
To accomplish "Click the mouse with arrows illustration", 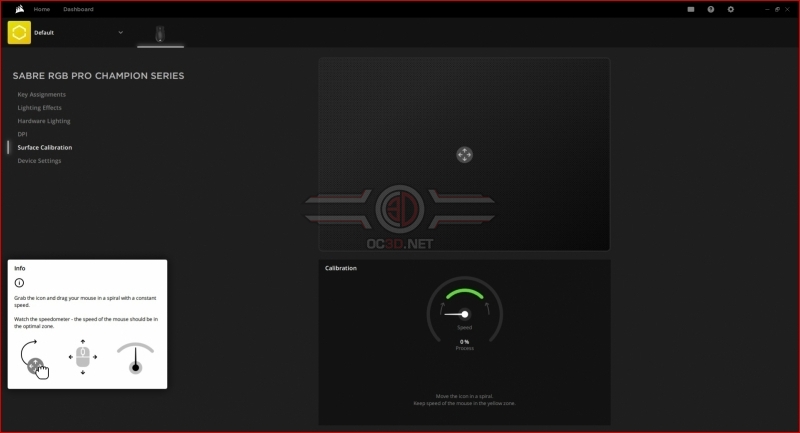I will (83, 357).
